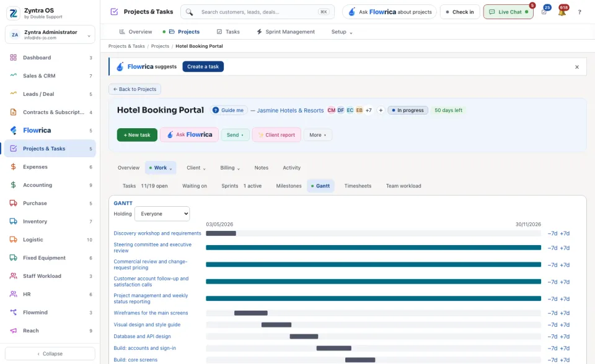Open the Timesheets sub-tab
Image resolution: width=595 pixels, height=364 pixels.
pos(358,186)
